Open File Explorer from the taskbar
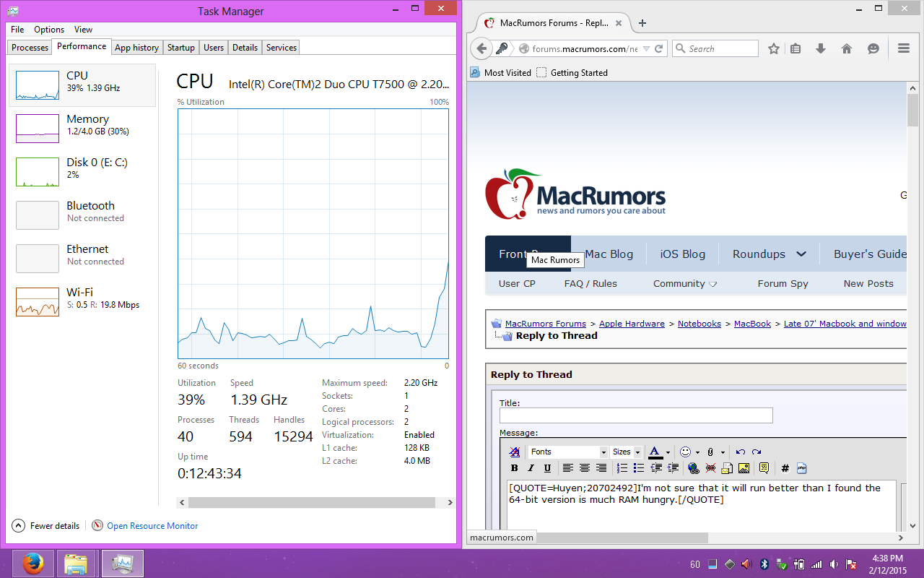This screenshot has height=578, width=924. (76, 564)
